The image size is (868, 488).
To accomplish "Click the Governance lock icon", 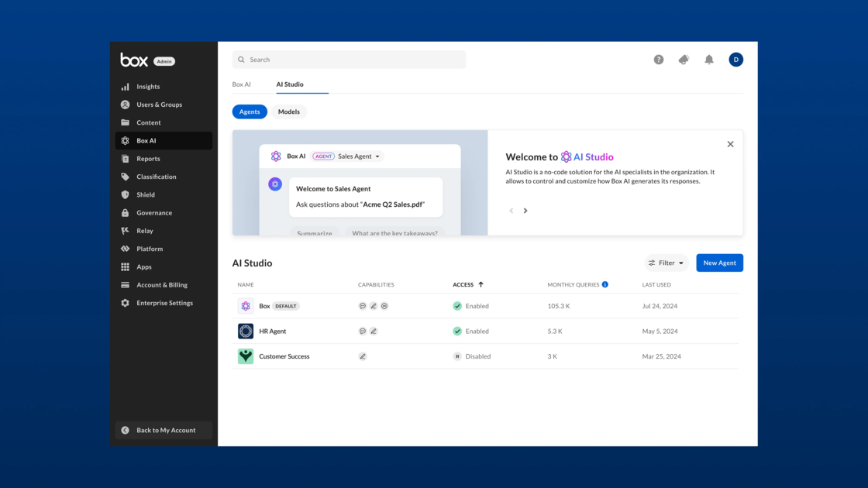I will pyautogui.click(x=125, y=212).
